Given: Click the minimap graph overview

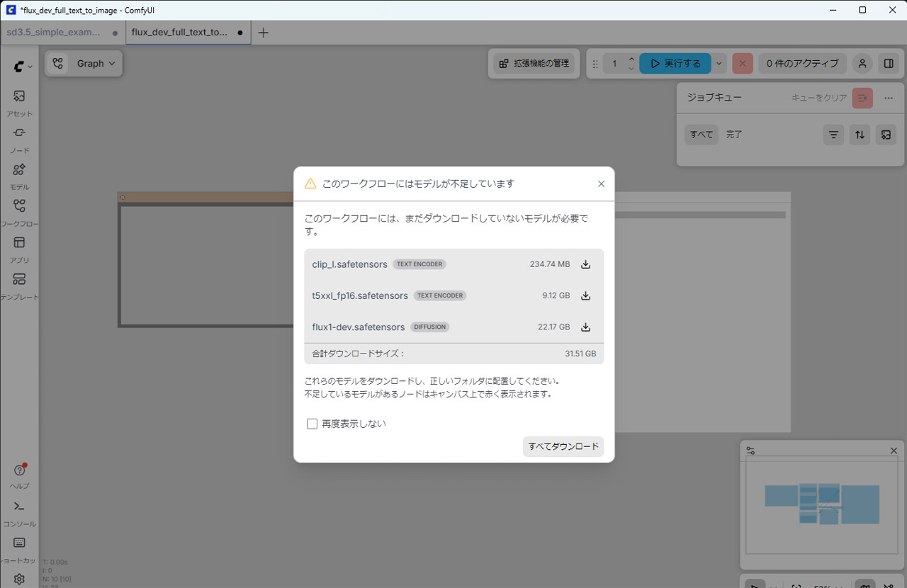Looking at the screenshot, I should pos(823,506).
